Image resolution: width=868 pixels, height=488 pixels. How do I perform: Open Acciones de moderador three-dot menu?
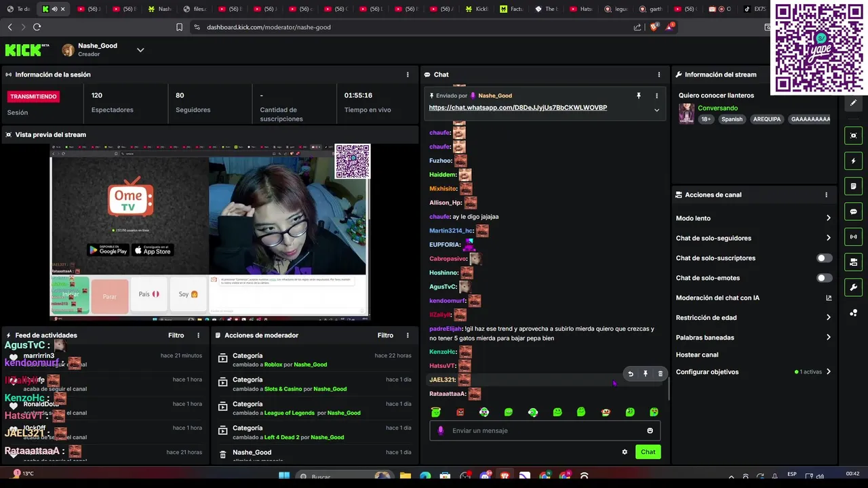click(x=408, y=335)
